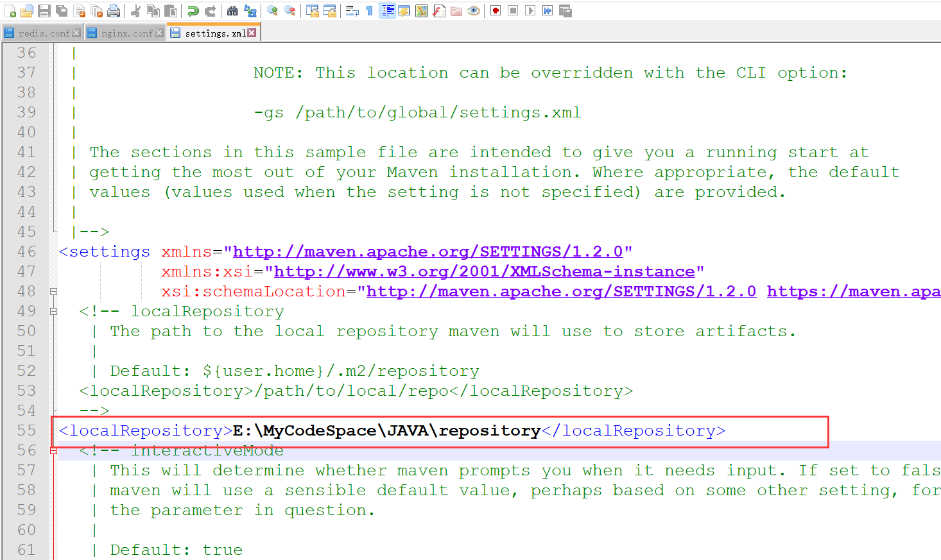Click the word 'interactiveMode' on line 56
This screenshot has height=560, width=941.
click(207, 450)
